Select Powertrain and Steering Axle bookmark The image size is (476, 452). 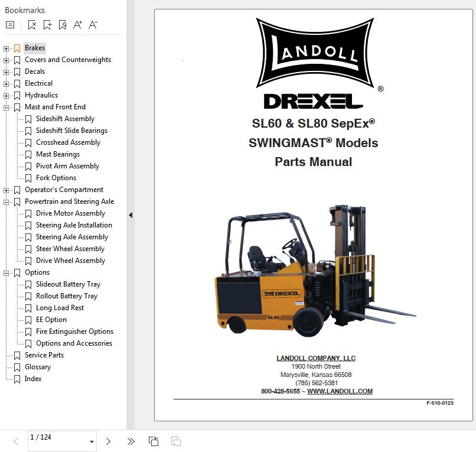[x=70, y=201]
